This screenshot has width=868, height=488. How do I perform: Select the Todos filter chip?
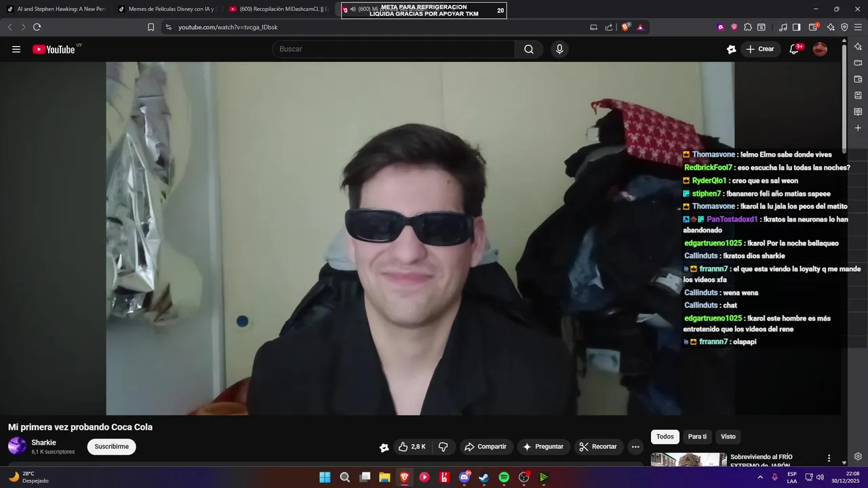point(665,436)
